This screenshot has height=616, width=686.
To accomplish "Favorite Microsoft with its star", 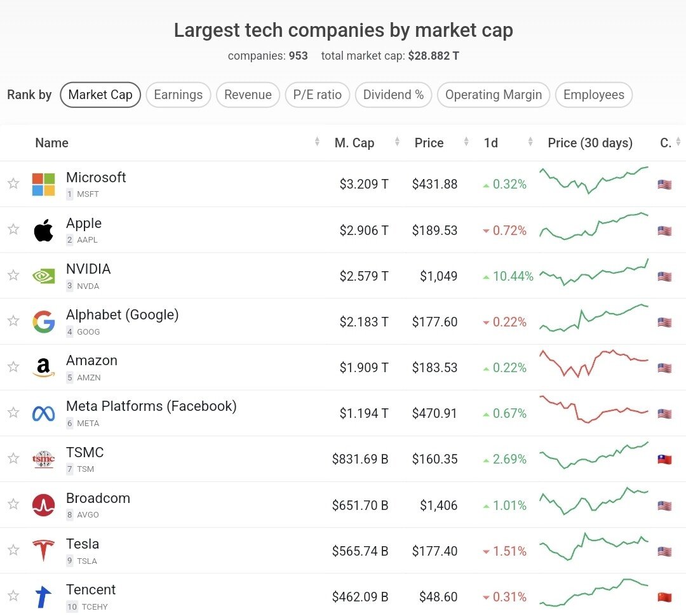I will 13,184.
